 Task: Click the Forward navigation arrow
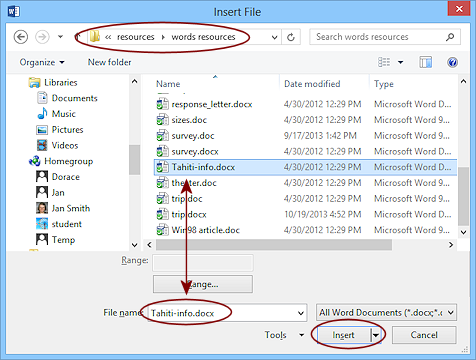(x=42, y=37)
